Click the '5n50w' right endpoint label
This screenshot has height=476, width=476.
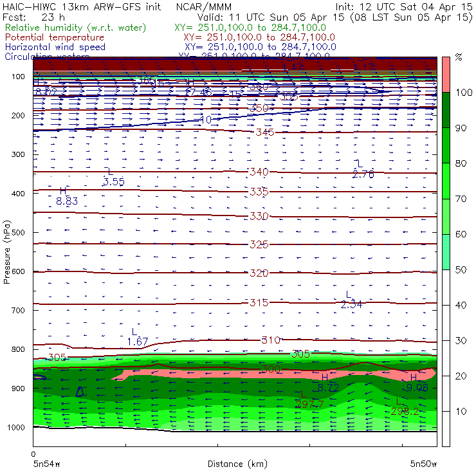423,464
